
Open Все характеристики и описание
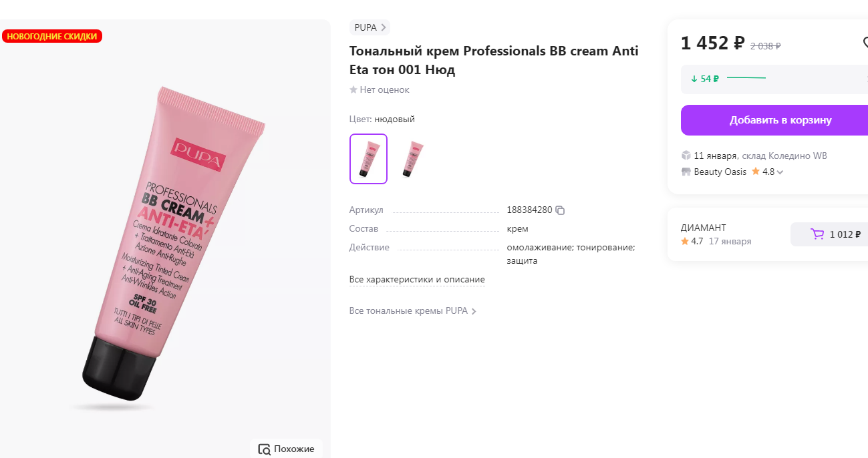coord(417,279)
